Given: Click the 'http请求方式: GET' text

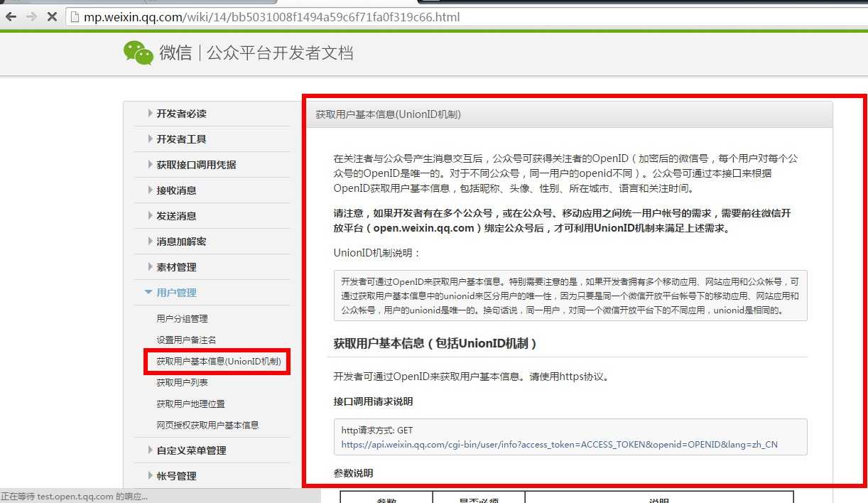Looking at the screenshot, I should click(377, 431).
